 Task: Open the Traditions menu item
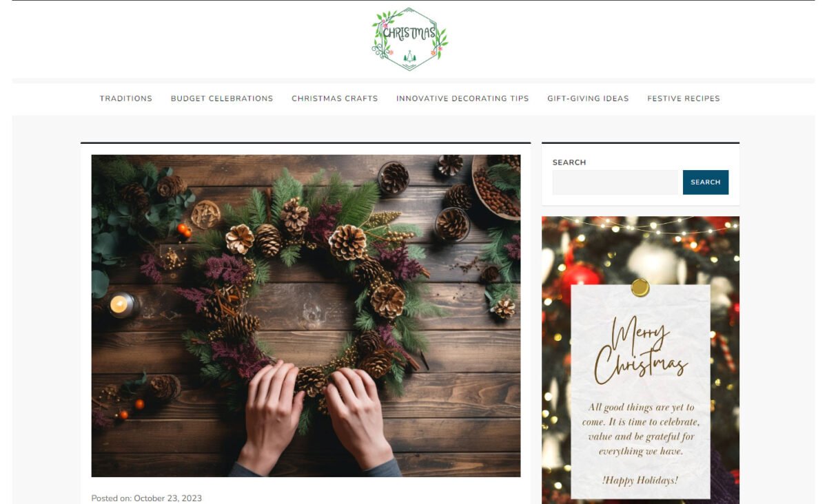(x=126, y=98)
